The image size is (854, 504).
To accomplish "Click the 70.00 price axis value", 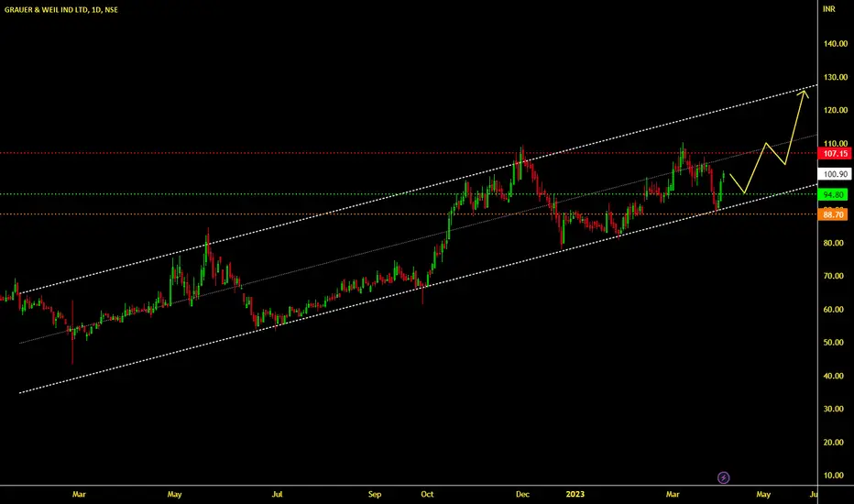I will click(833, 276).
